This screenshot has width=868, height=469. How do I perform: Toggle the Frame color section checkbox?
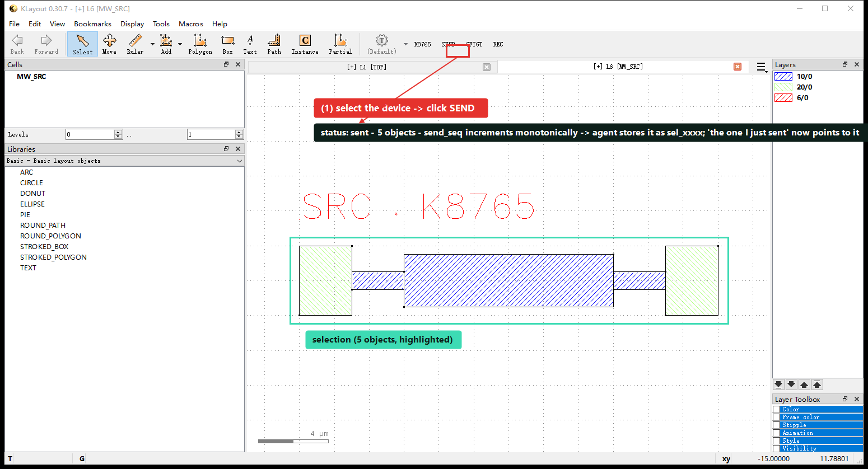click(777, 418)
